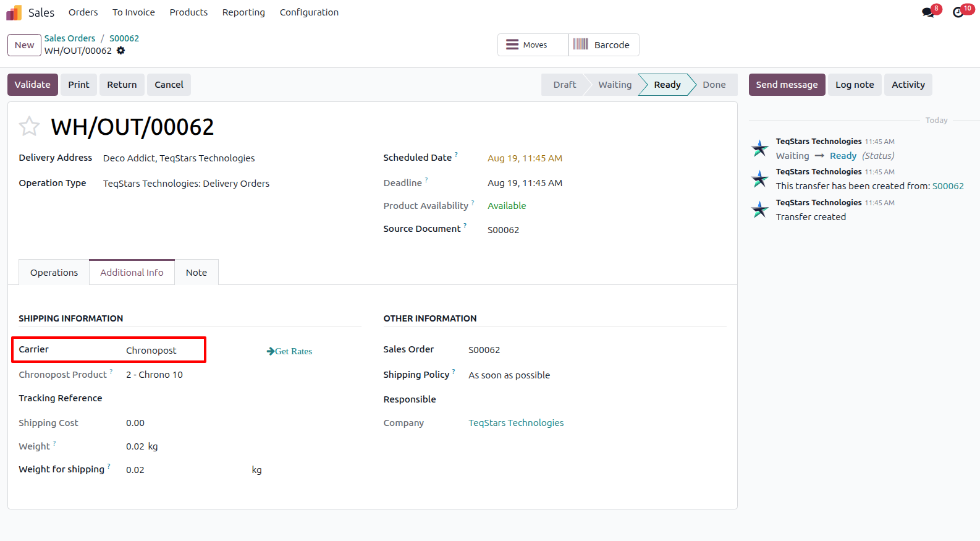Image resolution: width=980 pixels, height=541 pixels.
Task: Open the gear actions menu next to WH/OUT/00062
Action: pyautogui.click(x=121, y=51)
